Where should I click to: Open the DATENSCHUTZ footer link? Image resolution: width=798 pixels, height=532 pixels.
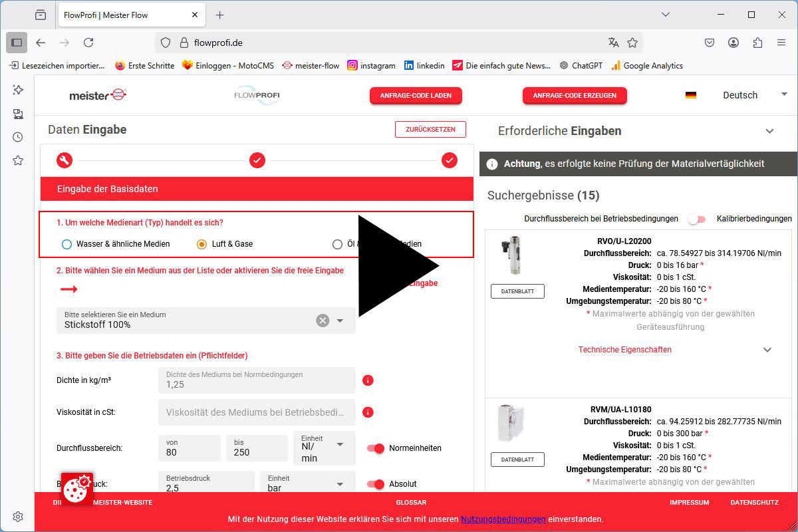click(x=755, y=503)
